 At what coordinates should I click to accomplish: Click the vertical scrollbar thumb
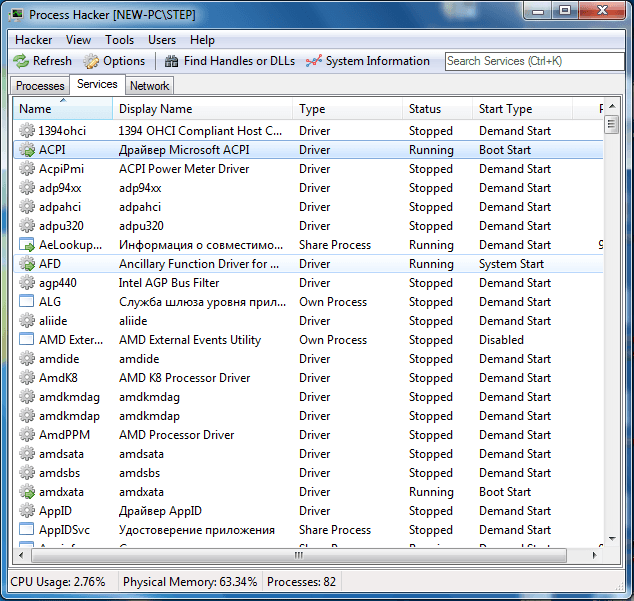(x=611, y=124)
